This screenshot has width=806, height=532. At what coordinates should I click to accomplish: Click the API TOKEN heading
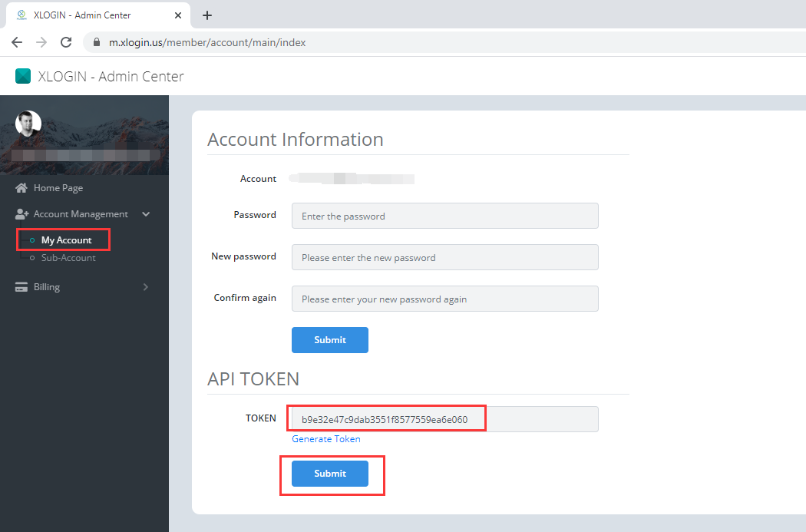coord(253,378)
